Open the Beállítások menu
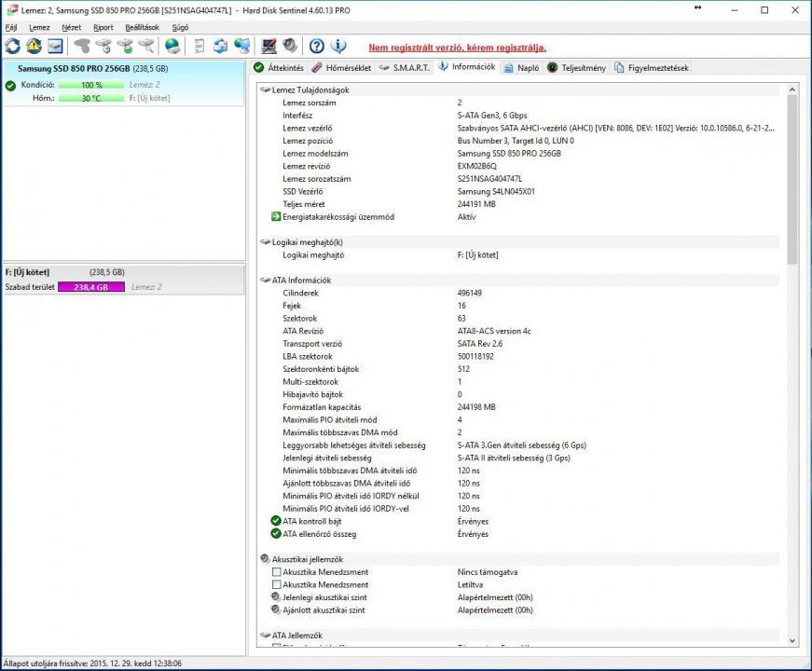The width and height of the screenshot is (812, 671). click(x=142, y=27)
